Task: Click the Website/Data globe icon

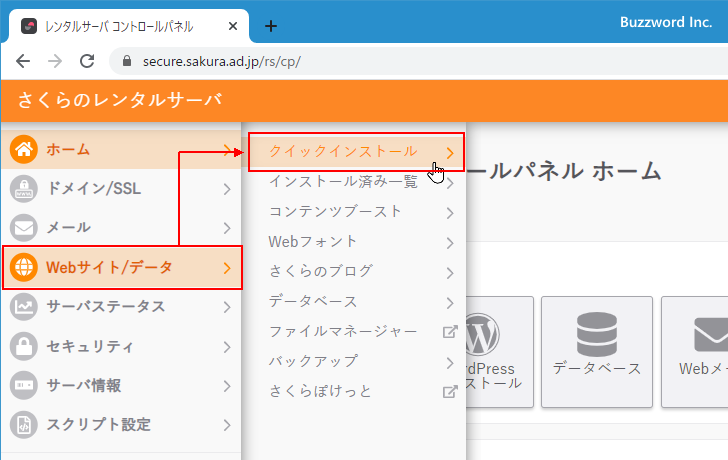Action: coord(24,267)
